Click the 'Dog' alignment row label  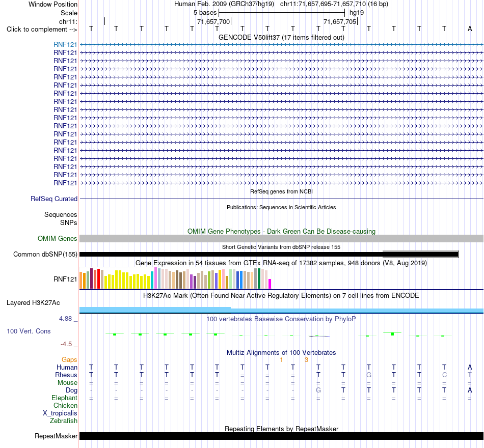coord(71,390)
